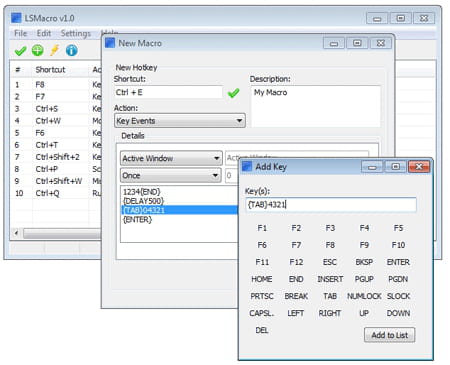Click the Description box with My Macro

pos(315,106)
